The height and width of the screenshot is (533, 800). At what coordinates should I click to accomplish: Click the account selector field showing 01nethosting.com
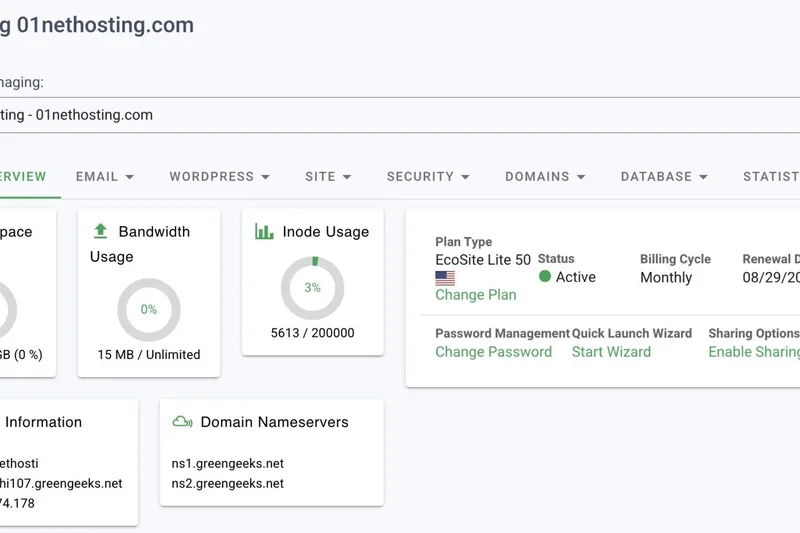[x=400, y=115]
